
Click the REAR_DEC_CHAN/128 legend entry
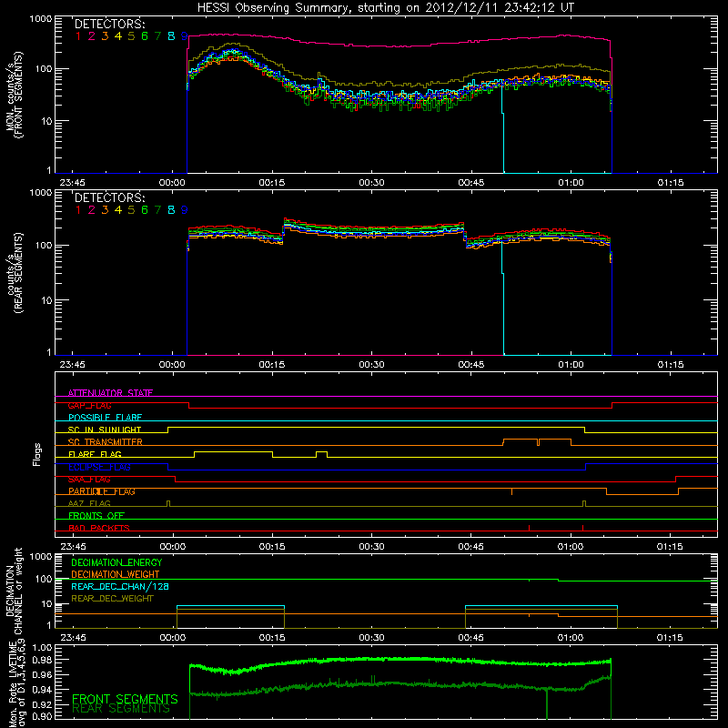point(120,586)
